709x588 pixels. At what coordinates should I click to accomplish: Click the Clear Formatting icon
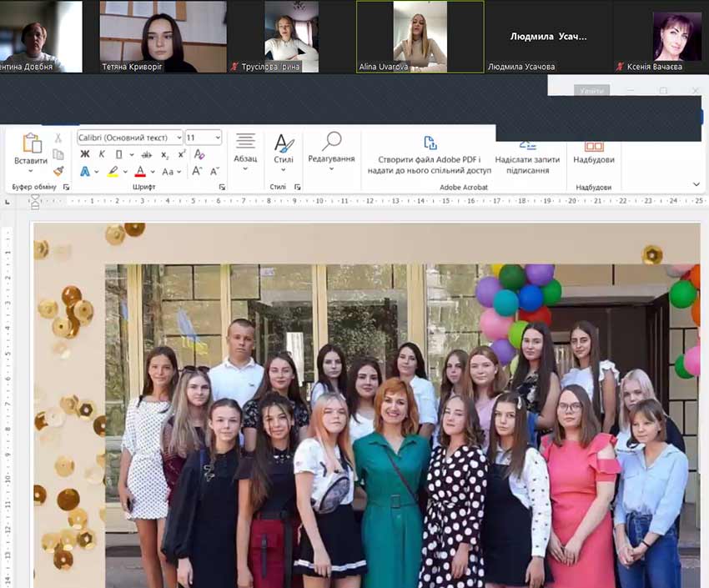tap(199, 154)
